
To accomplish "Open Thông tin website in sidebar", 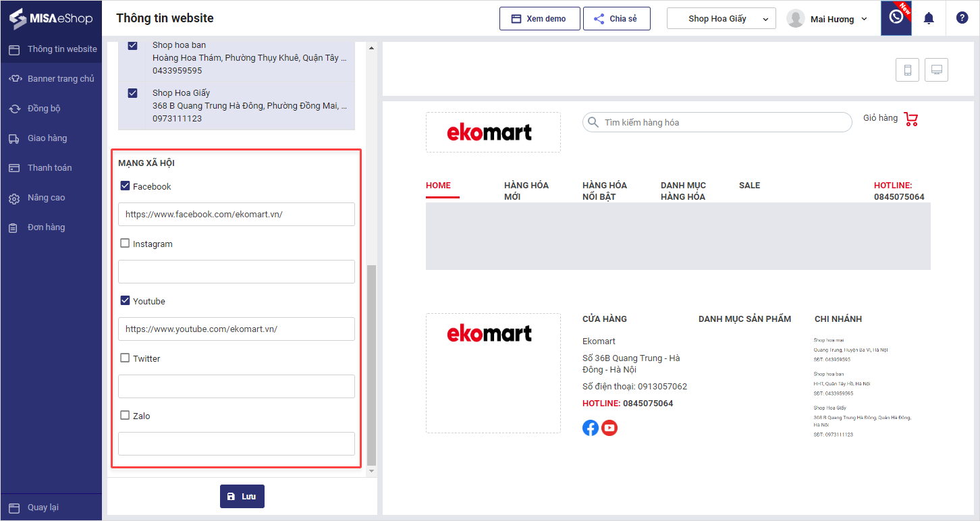I will coord(51,49).
